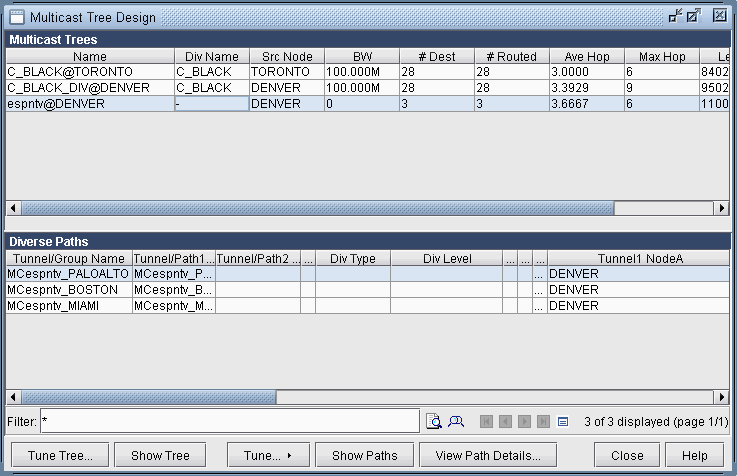Open the page options list icon
The image size is (737, 476).
coord(563,422)
